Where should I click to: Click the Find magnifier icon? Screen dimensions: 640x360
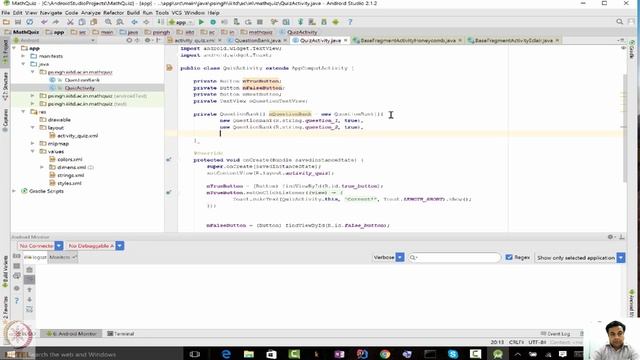(108, 22)
